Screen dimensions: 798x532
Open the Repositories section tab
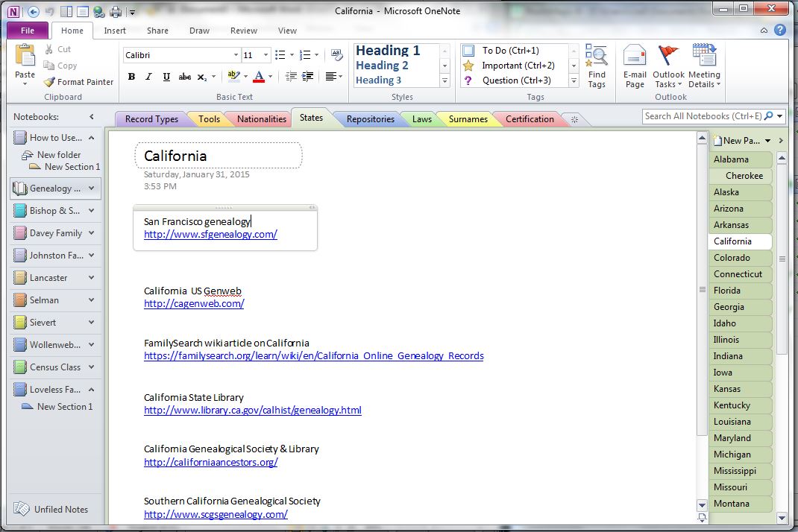[371, 119]
